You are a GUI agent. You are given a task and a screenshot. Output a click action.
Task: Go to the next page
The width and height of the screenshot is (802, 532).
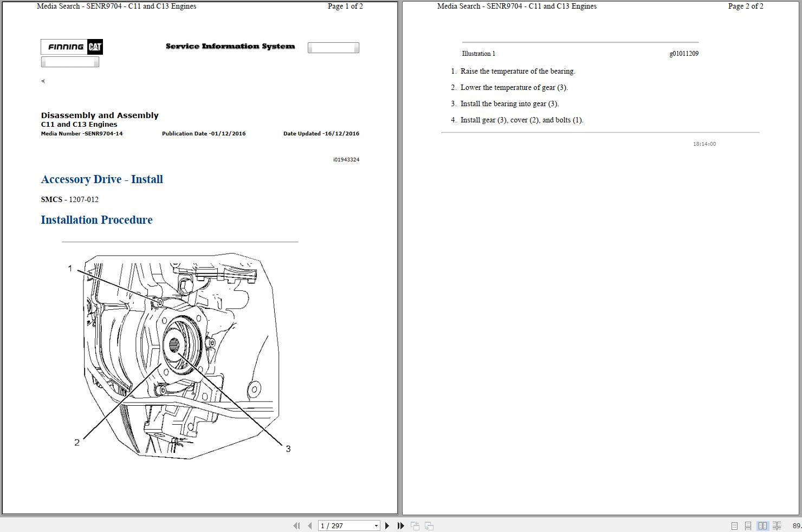pos(387,525)
